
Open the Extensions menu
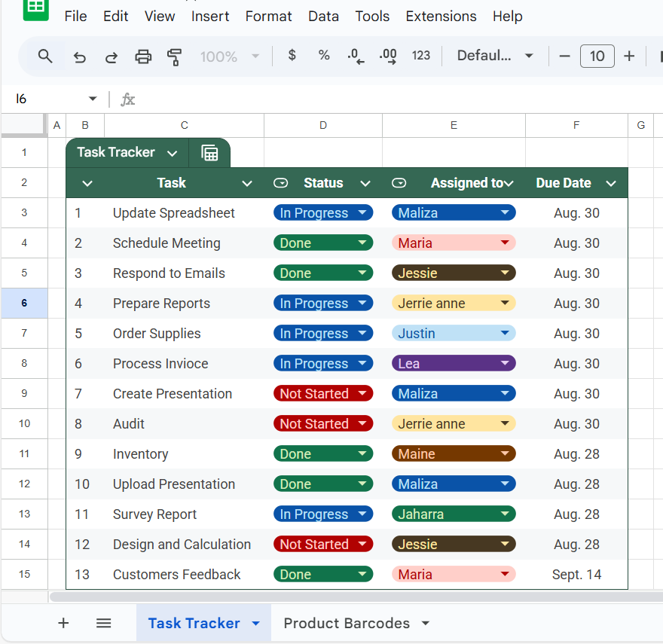click(x=441, y=16)
